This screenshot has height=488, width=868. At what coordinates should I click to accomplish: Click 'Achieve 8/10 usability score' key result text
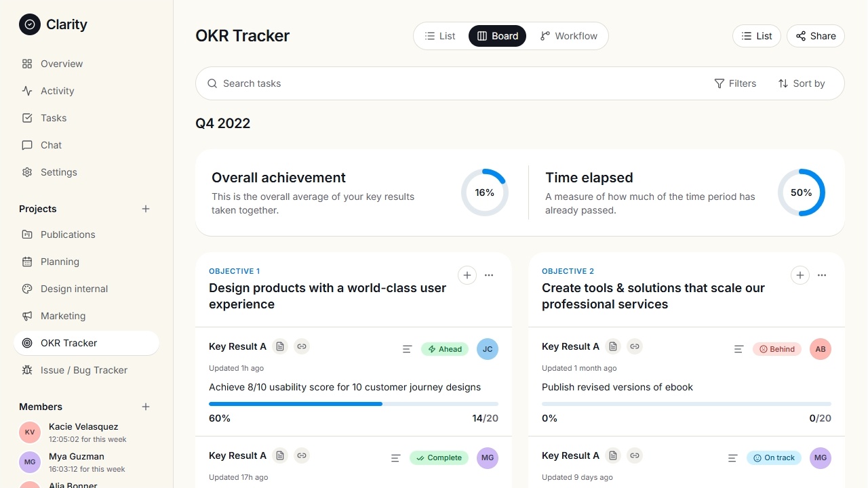[x=344, y=387]
